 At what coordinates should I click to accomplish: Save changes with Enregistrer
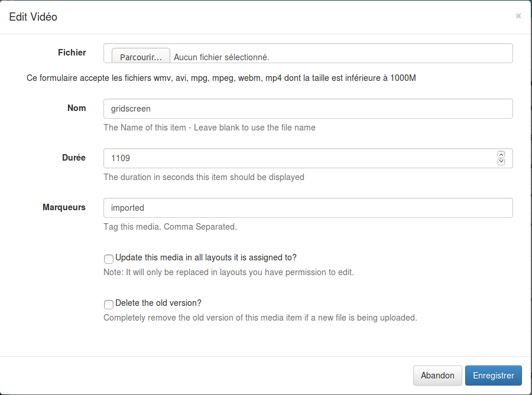click(493, 376)
